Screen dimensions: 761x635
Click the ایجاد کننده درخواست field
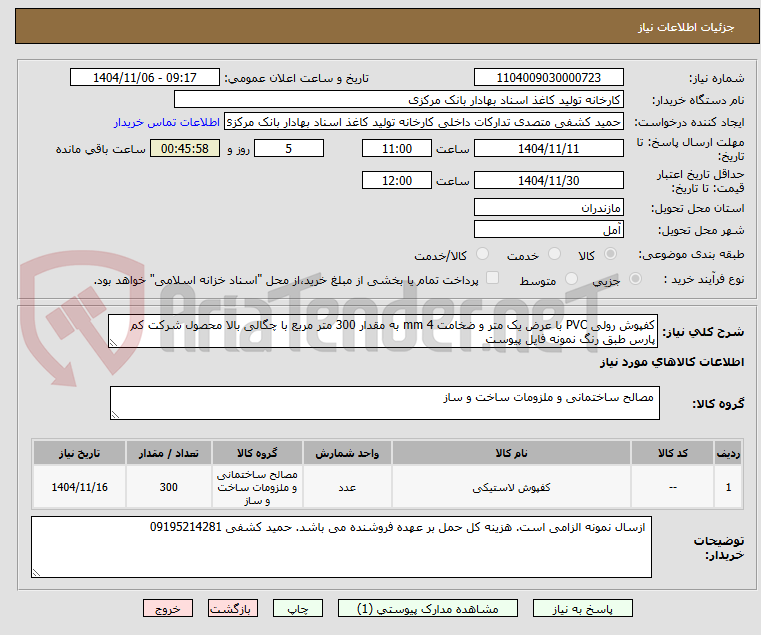pyautogui.click(x=424, y=122)
